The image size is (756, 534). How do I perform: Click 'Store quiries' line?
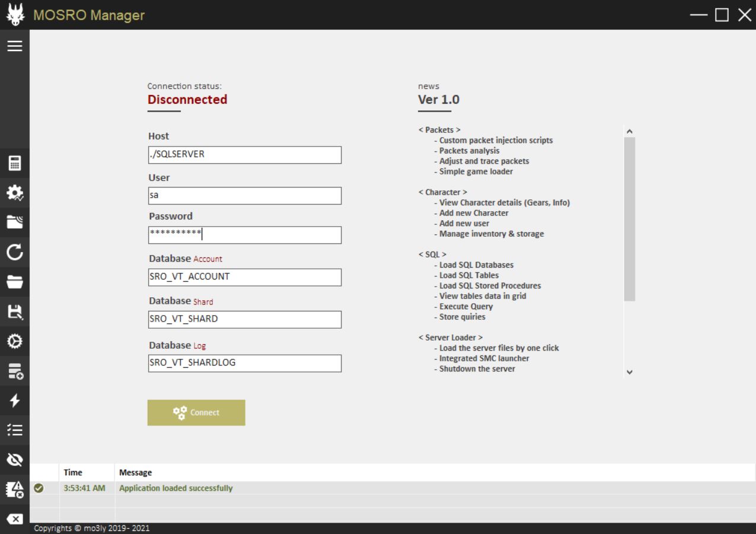[460, 317]
